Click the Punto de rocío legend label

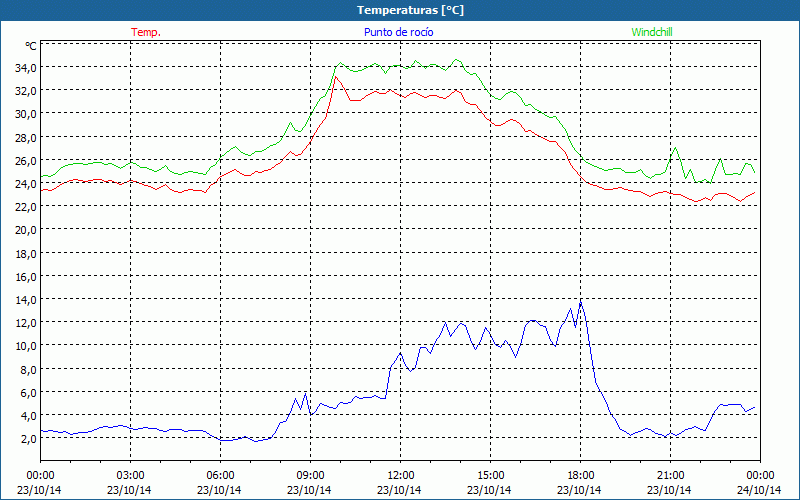point(398,32)
